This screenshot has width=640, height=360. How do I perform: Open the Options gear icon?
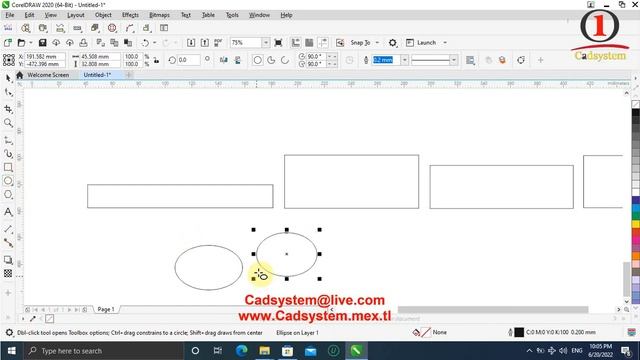393,42
